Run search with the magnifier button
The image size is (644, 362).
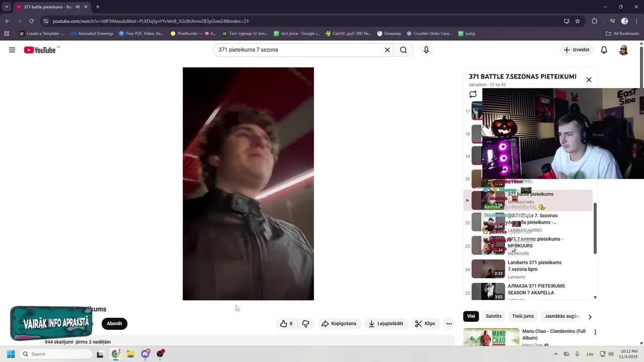[x=404, y=50]
